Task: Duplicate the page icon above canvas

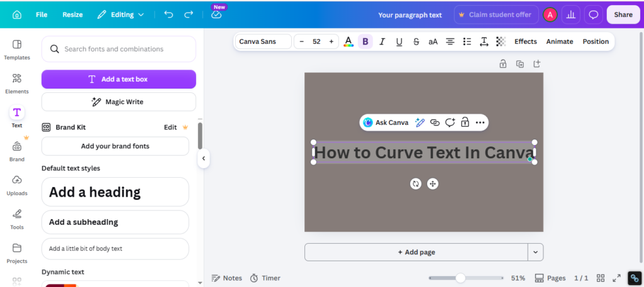Action: [x=520, y=64]
